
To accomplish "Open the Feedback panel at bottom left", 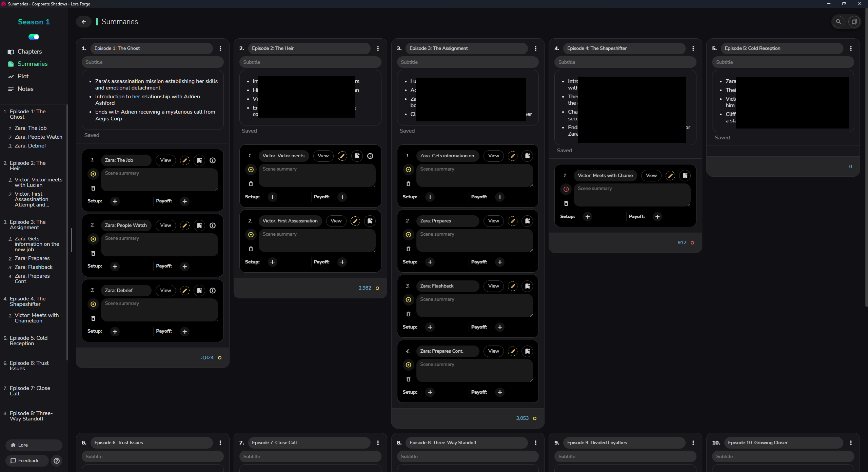I will (x=26, y=460).
